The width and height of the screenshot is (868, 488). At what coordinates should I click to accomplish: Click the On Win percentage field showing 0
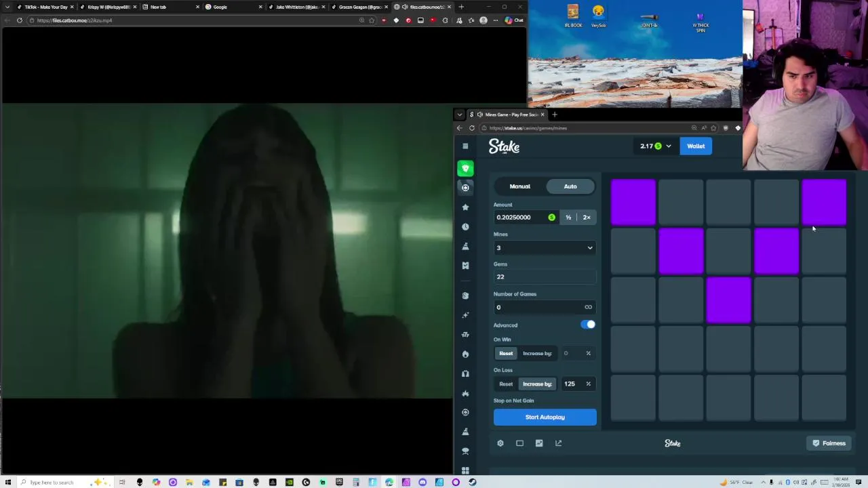[577, 353]
